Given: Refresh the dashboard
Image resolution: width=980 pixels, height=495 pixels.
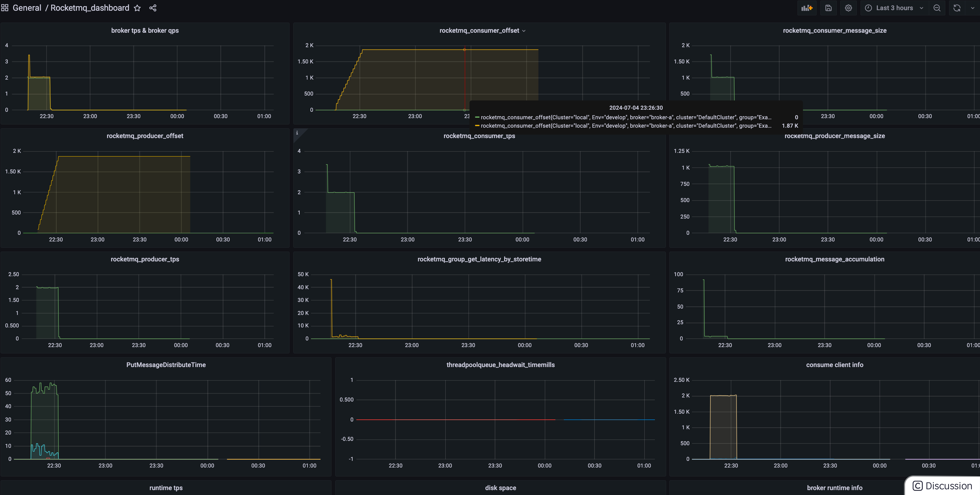Looking at the screenshot, I should pyautogui.click(x=957, y=8).
